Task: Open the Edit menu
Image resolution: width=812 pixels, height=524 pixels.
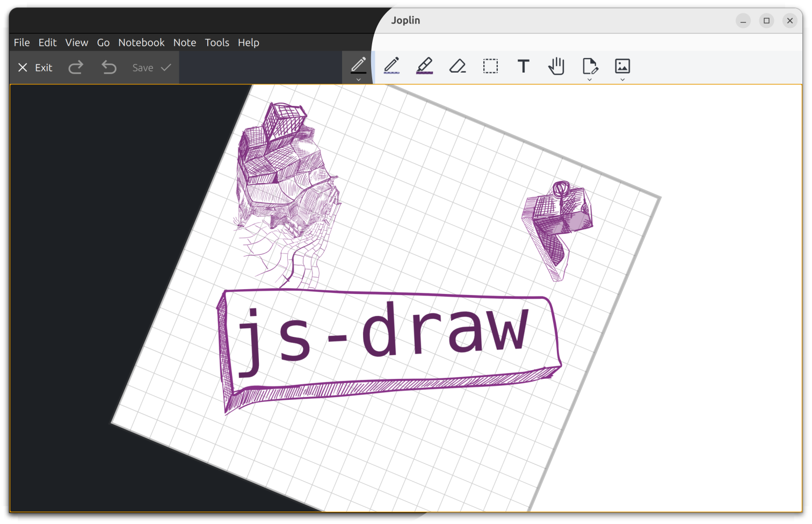Action: pos(47,42)
